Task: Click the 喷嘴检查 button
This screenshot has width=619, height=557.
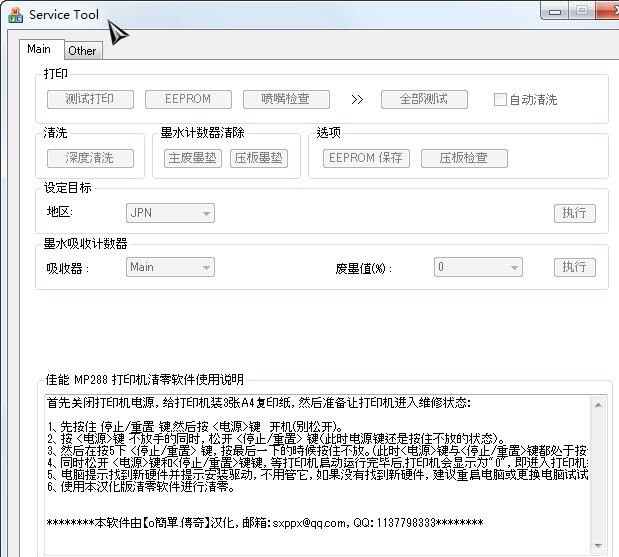Action: click(286, 99)
